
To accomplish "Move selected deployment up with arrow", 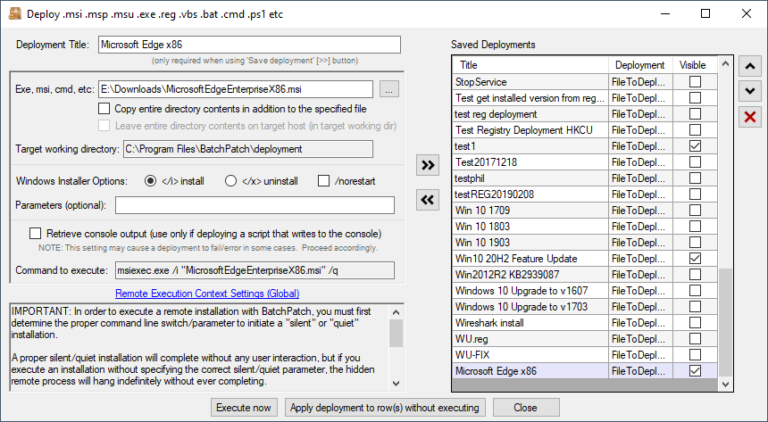I will pos(749,65).
